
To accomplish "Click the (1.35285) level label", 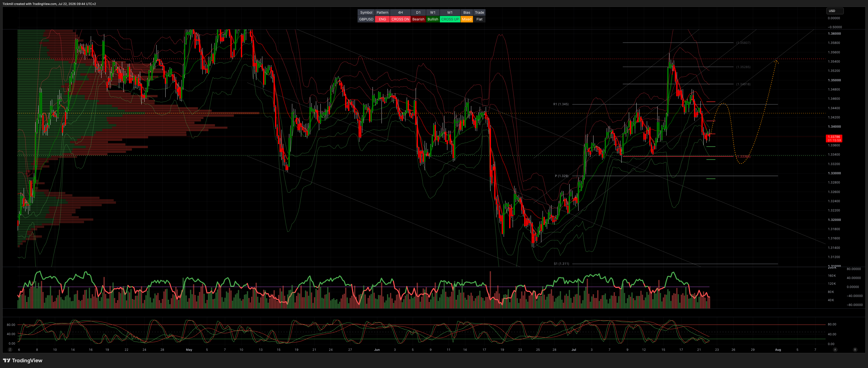I will [743, 67].
